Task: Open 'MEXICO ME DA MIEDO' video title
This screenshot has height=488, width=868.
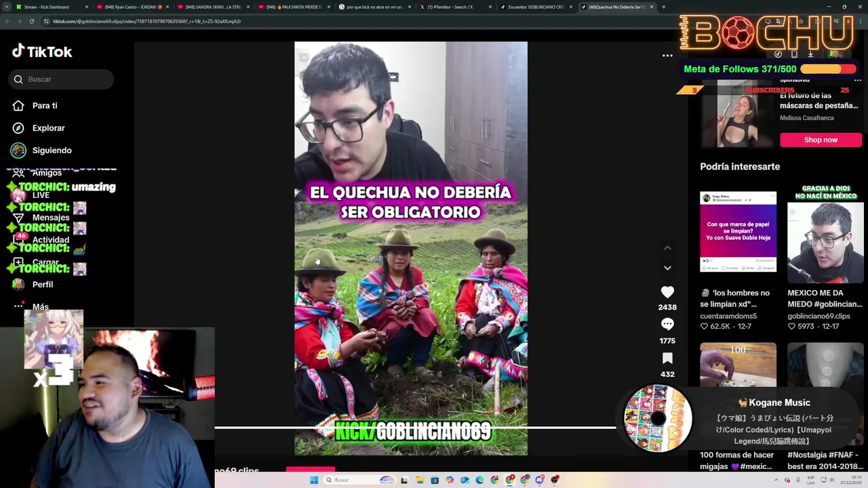Action: pyautogui.click(x=825, y=298)
